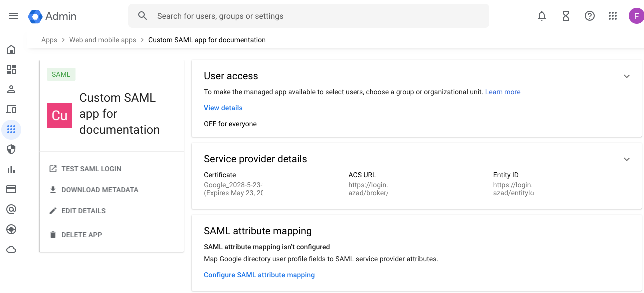Click DOWNLOAD METADATA
644x293 pixels.
pyautogui.click(x=99, y=190)
